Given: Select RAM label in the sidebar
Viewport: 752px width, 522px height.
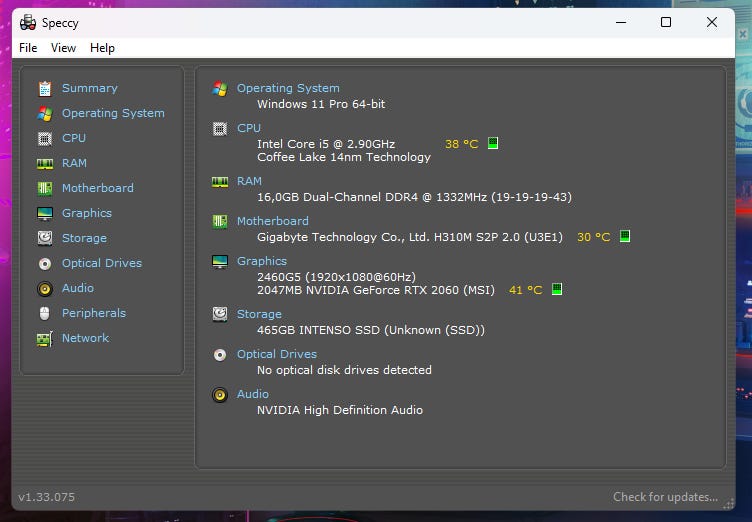Looking at the screenshot, I should point(74,163).
